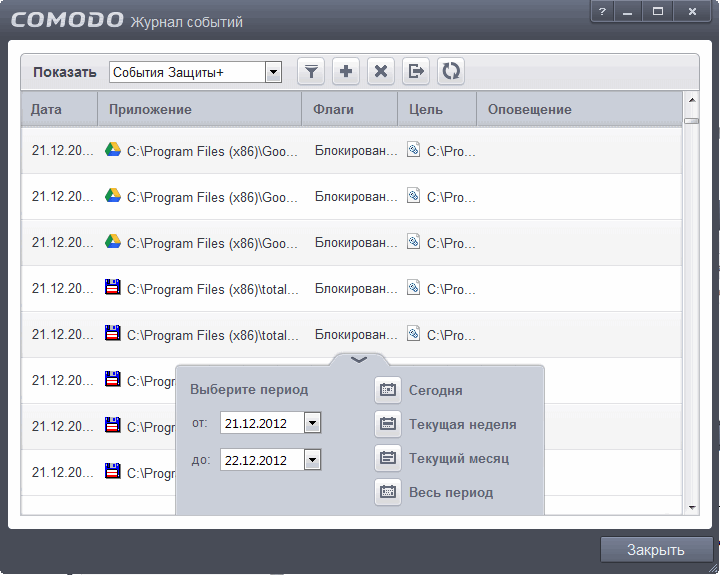Click the floppy icon in the seventh row

pyautogui.click(x=112, y=425)
